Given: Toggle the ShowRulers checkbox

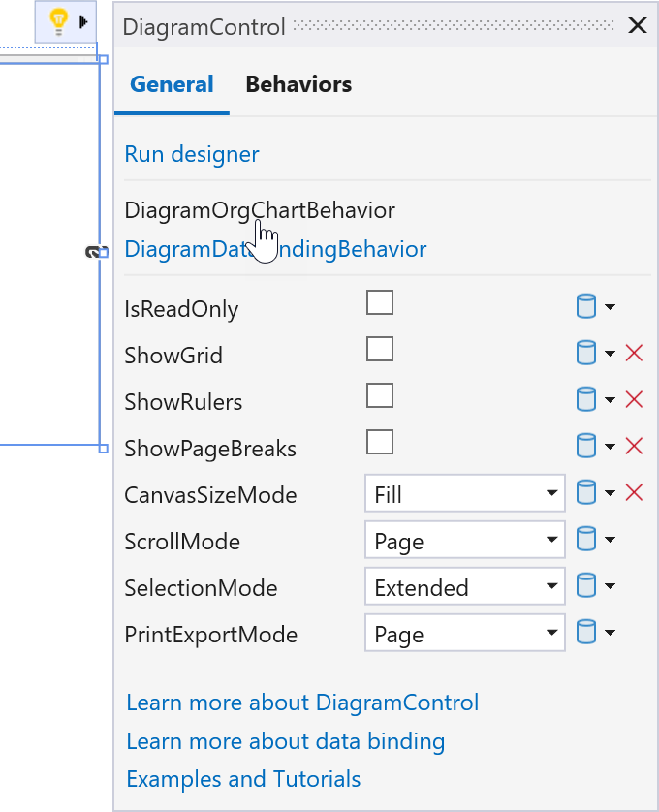Looking at the screenshot, I should tap(380, 395).
